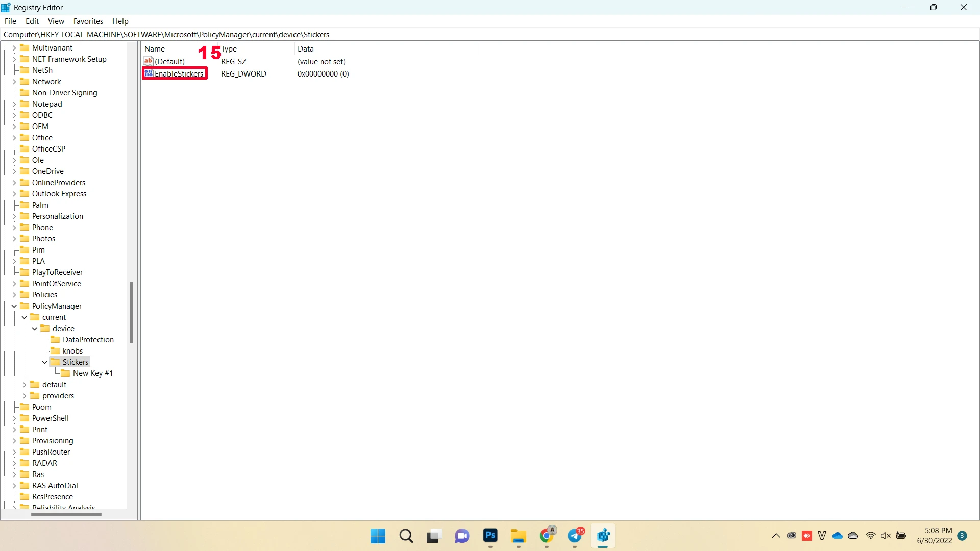Click the Type column header
The image size is (980, 551).
229,49
